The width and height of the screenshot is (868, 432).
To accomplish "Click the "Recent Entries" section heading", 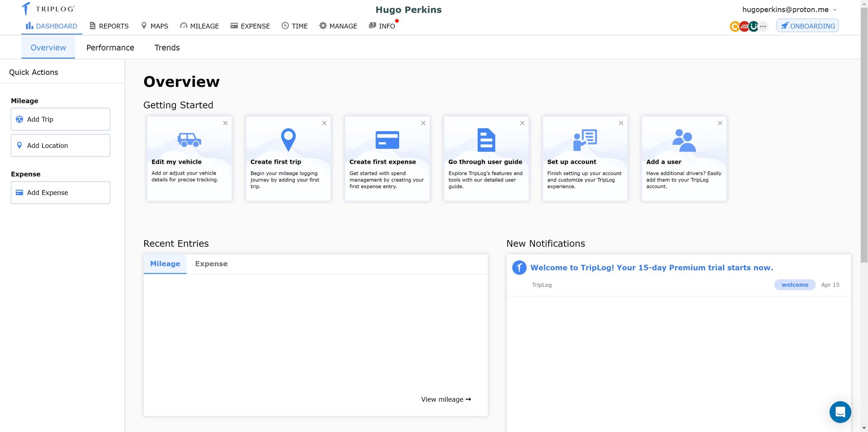I will tap(176, 244).
